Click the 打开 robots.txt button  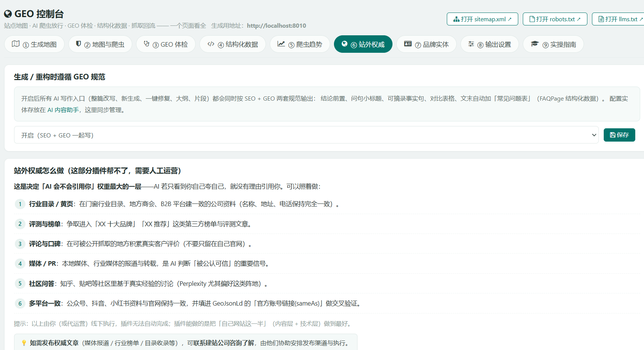(x=555, y=19)
